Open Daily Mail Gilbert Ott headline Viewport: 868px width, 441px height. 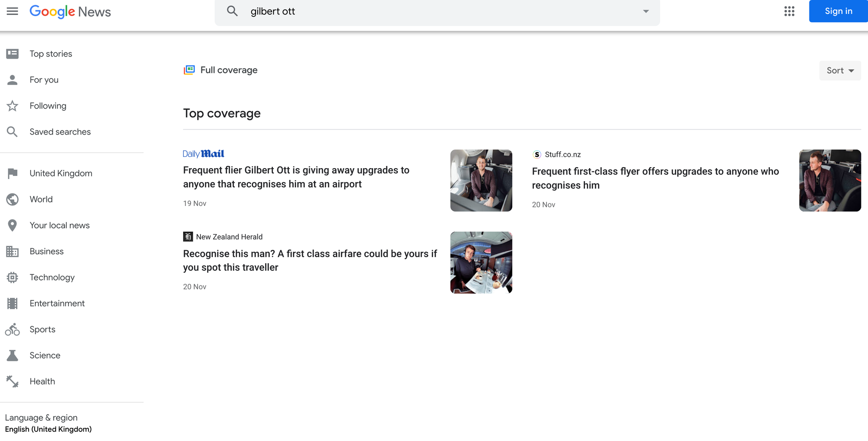click(x=296, y=177)
